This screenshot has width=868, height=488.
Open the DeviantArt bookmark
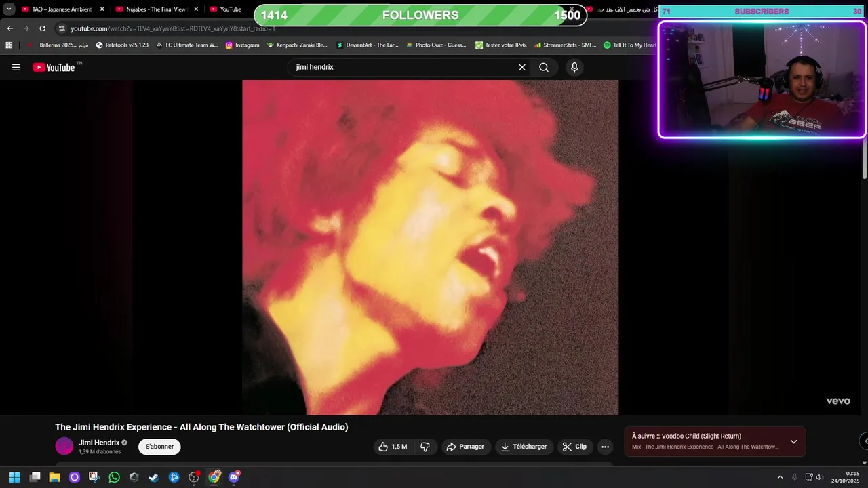[x=368, y=45]
